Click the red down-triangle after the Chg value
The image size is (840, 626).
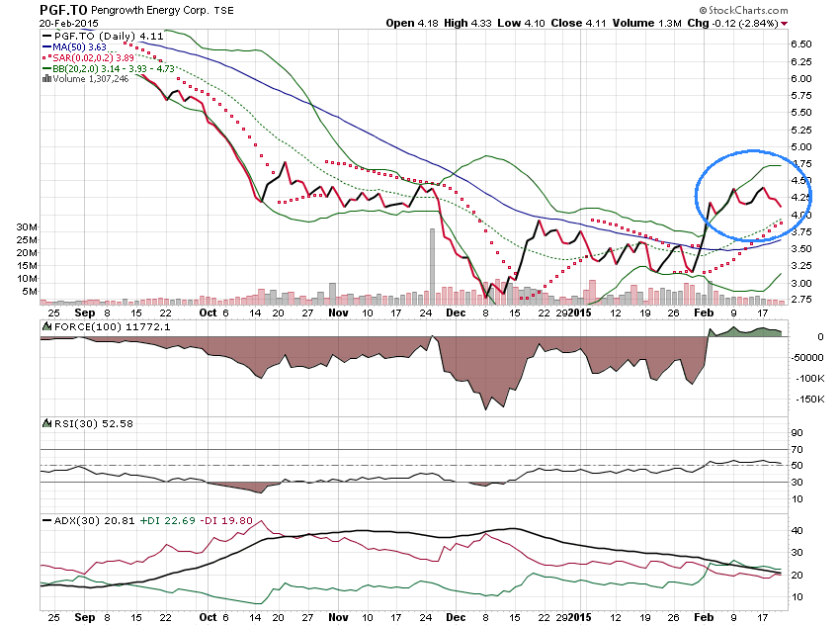[x=785, y=24]
